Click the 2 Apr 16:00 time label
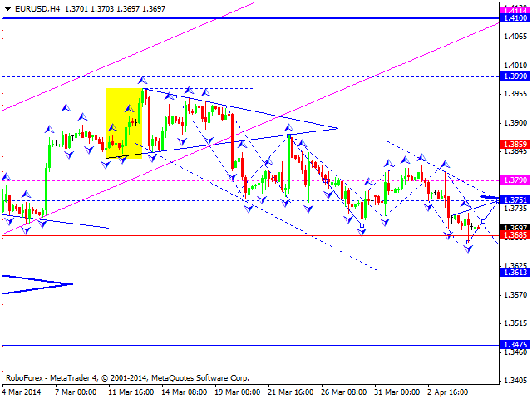Image resolution: width=532 pixels, height=399 pixels. pyautogui.click(x=448, y=392)
